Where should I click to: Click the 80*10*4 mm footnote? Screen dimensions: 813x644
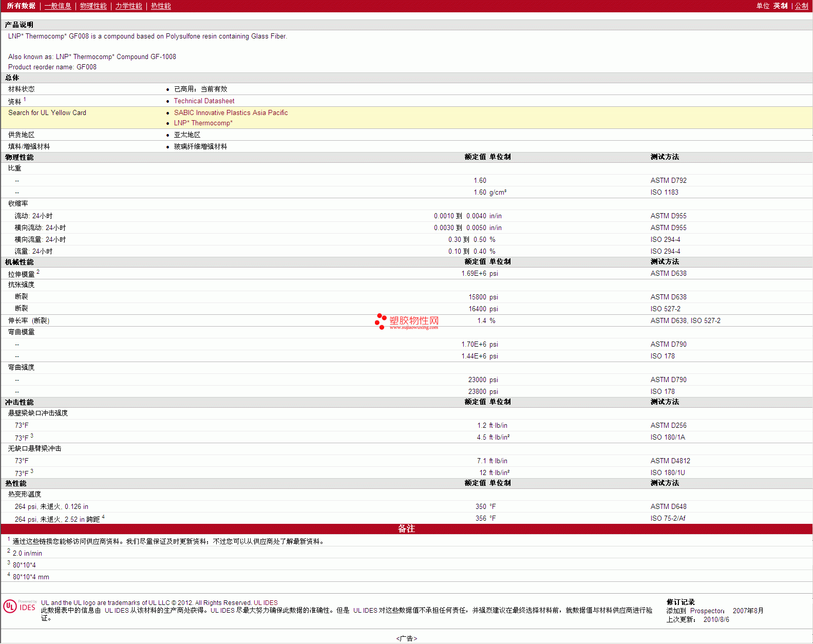click(x=31, y=577)
